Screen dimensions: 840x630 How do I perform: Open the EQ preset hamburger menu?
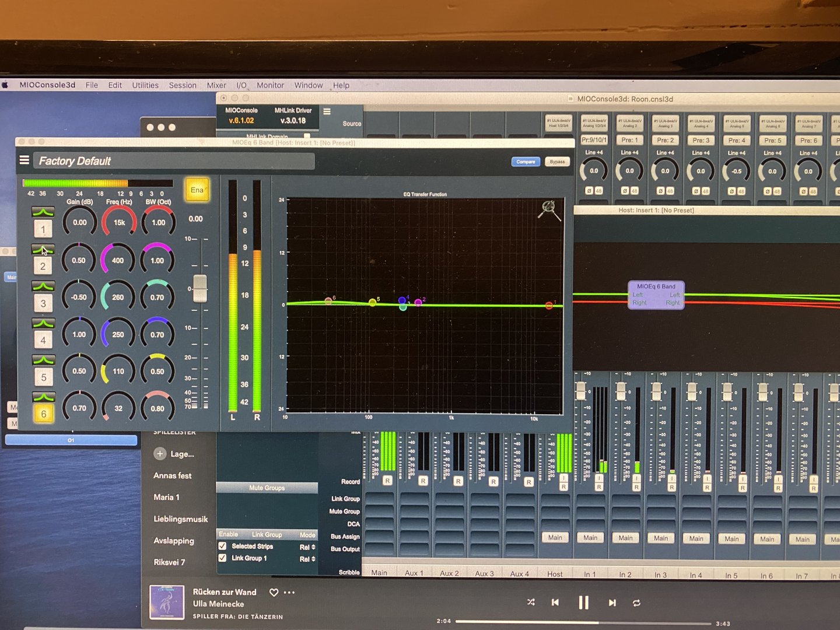[24, 160]
